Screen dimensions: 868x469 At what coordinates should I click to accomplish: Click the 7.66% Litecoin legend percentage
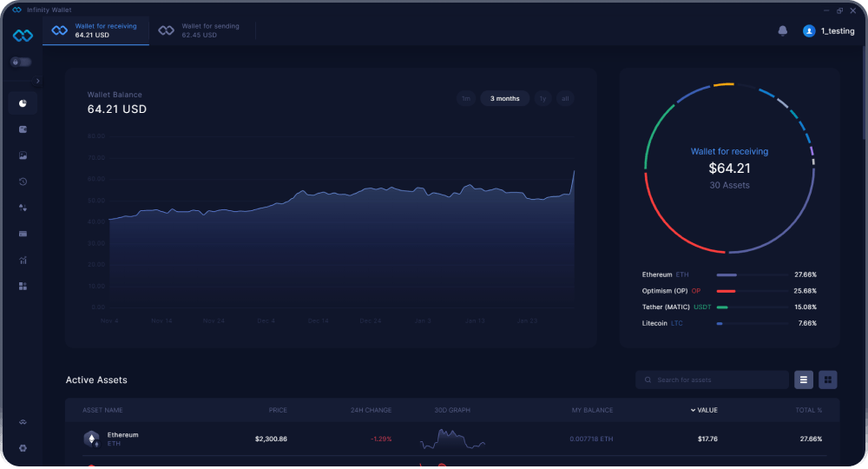coord(807,323)
